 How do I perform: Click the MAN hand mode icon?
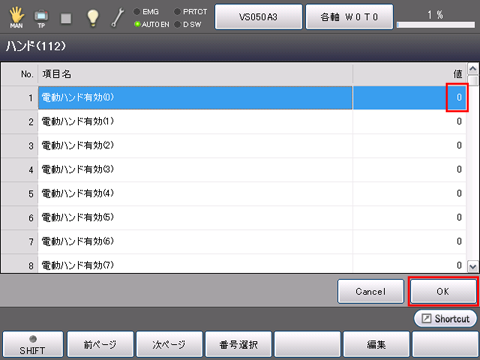(16, 18)
